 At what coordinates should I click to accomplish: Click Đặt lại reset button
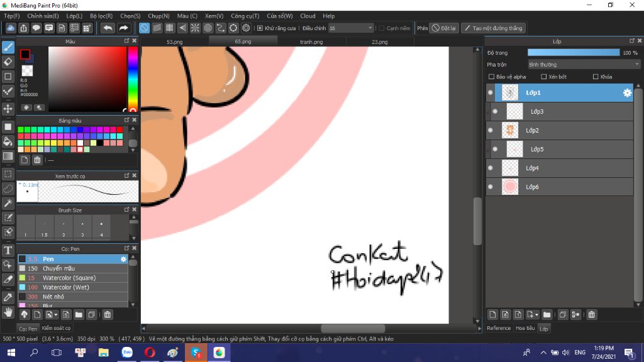[444, 28]
